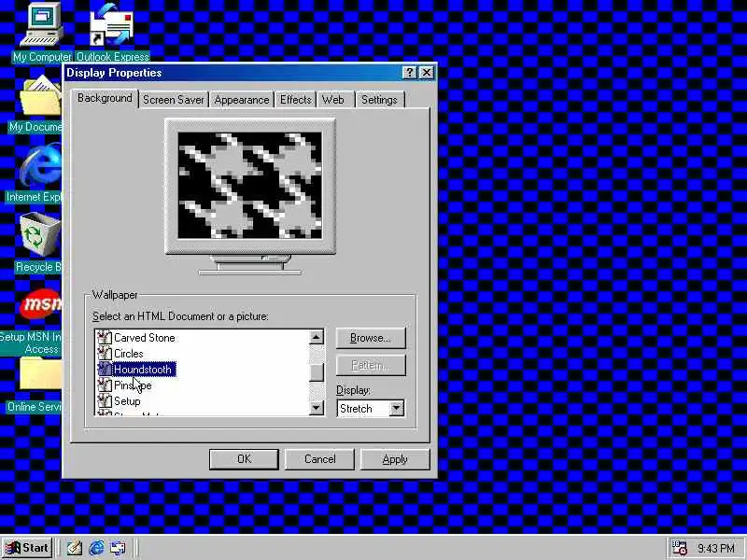Image resolution: width=747 pixels, height=560 pixels.
Task: Select the Online Services folder icon
Action: 41,374
